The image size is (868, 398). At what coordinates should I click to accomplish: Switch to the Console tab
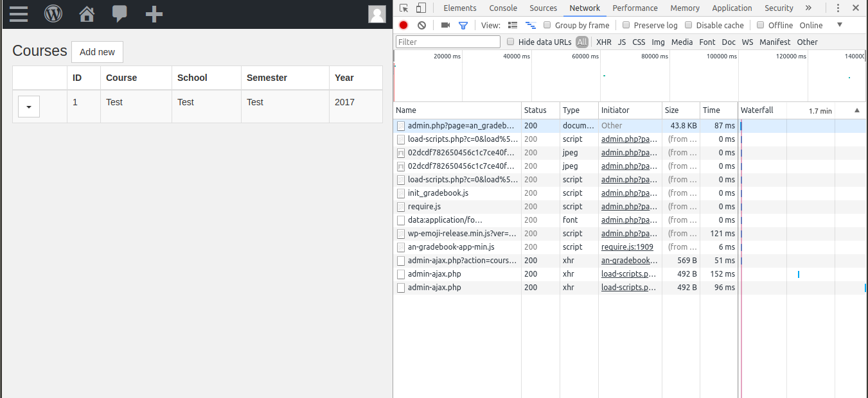503,8
